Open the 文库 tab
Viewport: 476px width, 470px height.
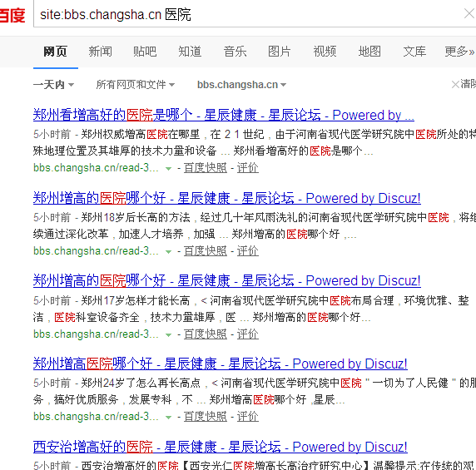coord(414,52)
